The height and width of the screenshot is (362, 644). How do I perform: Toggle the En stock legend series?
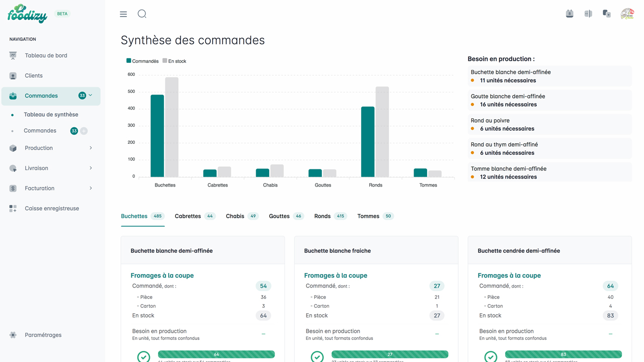[174, 61]
